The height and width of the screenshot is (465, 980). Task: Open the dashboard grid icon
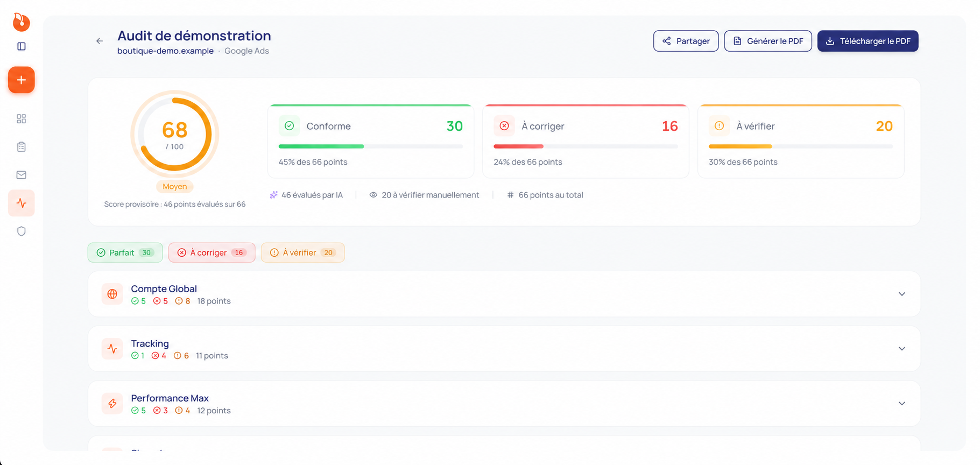coord(22,119)
